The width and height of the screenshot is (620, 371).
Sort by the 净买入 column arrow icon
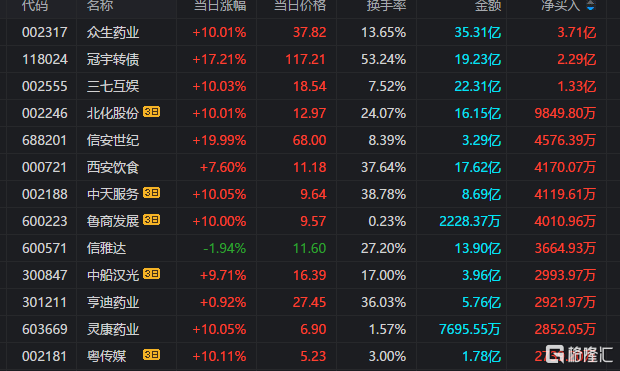click(590, 5)
